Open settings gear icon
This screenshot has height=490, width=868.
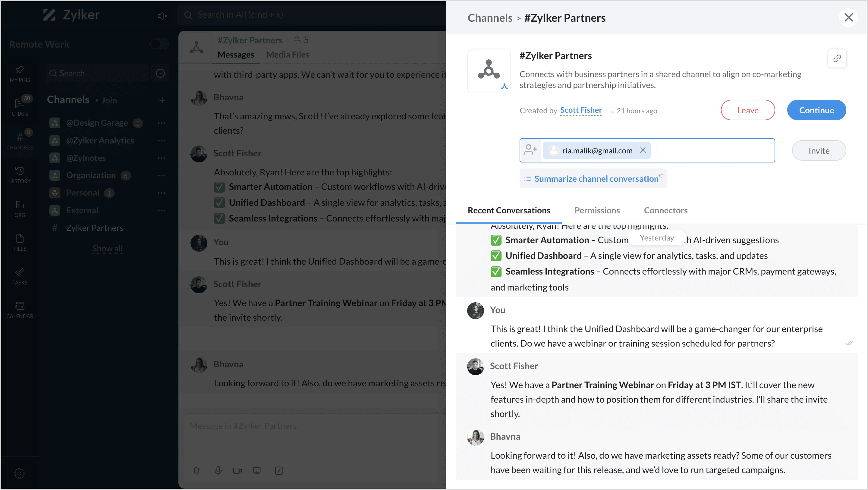(x=19, y=473)
